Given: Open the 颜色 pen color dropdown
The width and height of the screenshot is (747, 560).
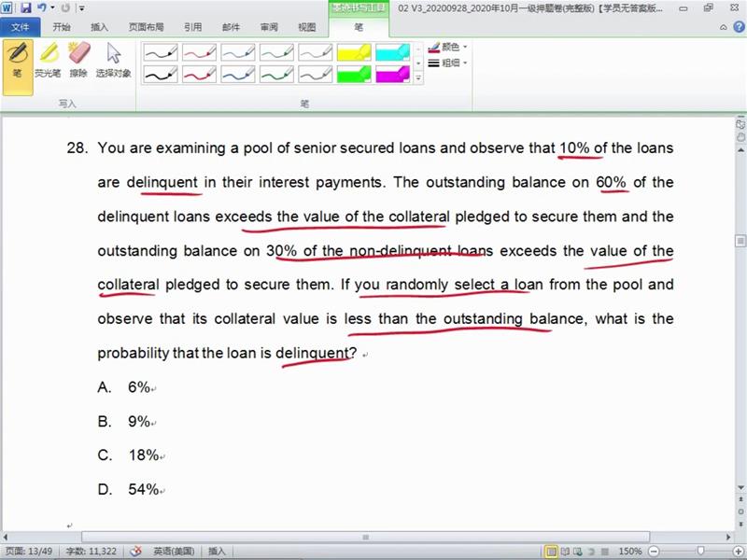Looking at the screenshot, I should pyautogui.click(x=447, y=48).
